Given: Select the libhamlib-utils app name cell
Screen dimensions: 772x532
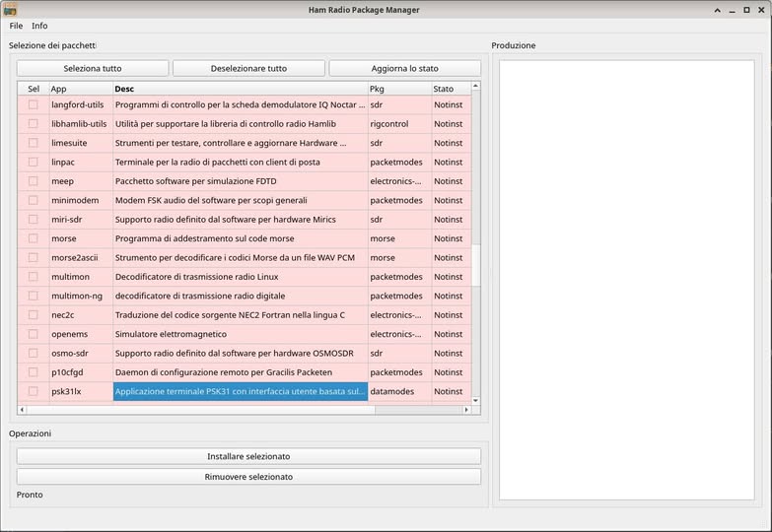Looking at the screenshot, I should tap(81, 123).
